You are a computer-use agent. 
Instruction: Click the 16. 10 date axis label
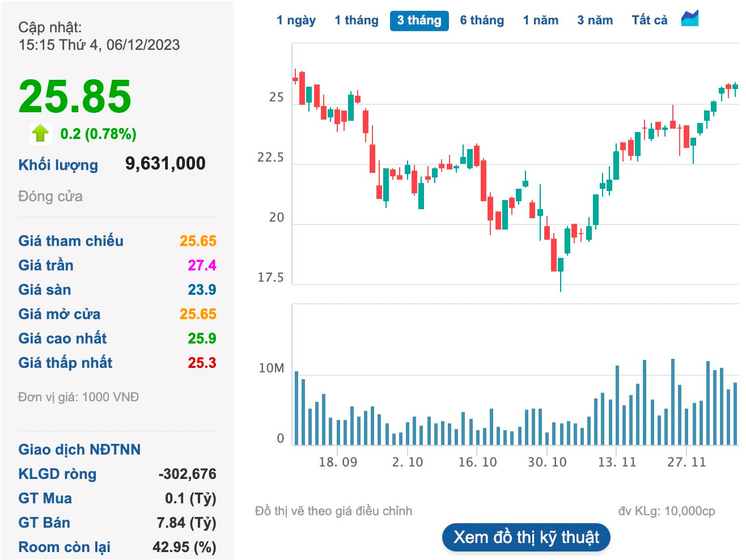pos(477,462)
